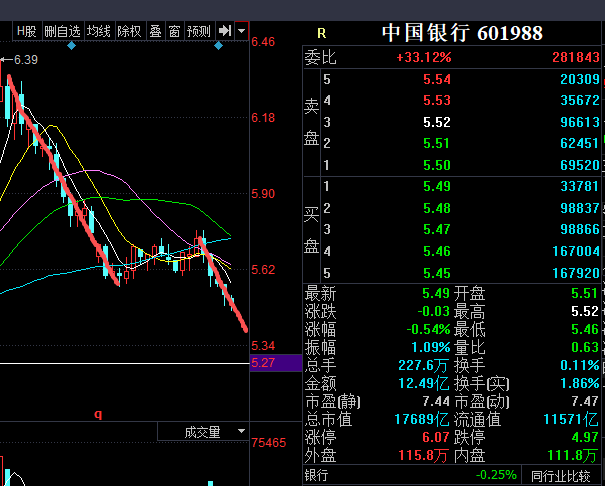This screenshot has width=605, height=486.
Task: Click the 外盘 value 115.8万
Action: click(423, 456)
